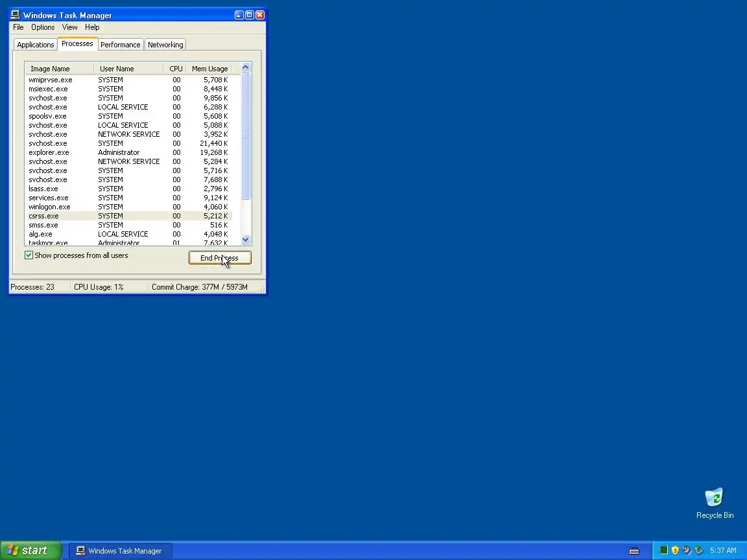The image size is (747, 560).
Task: Click the 5,716 K memory value
Action: coord(215,170)
